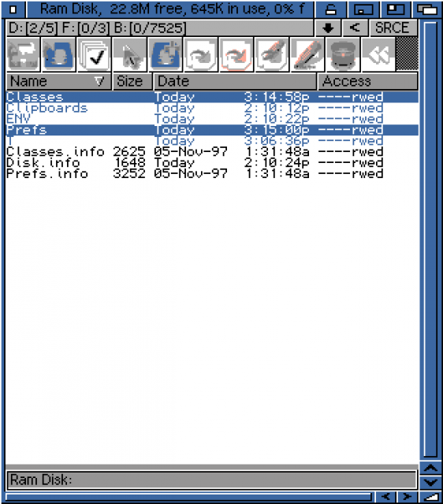This screenshot has height=504, width=443.
Task: Click the grey curved-arrow Copy icon
Action: pos(201,54)
